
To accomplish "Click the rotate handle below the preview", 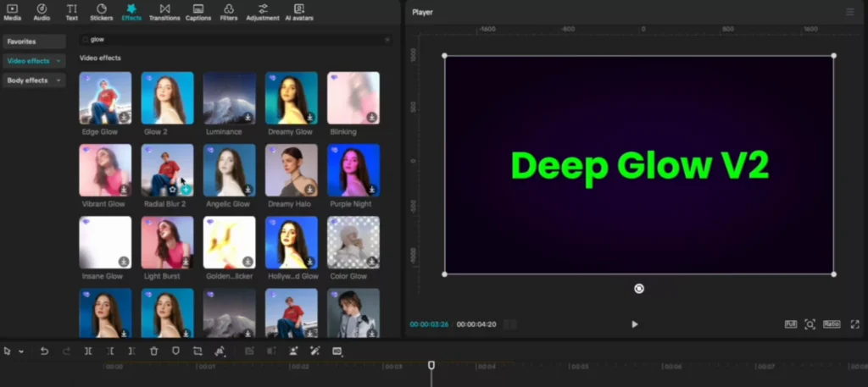I will click(x=639, y=289).
